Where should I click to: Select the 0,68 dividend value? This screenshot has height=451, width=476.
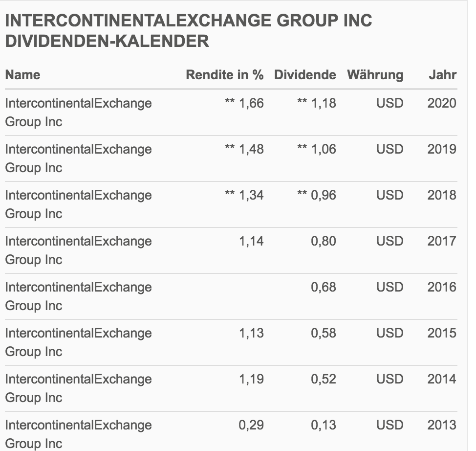324,287
